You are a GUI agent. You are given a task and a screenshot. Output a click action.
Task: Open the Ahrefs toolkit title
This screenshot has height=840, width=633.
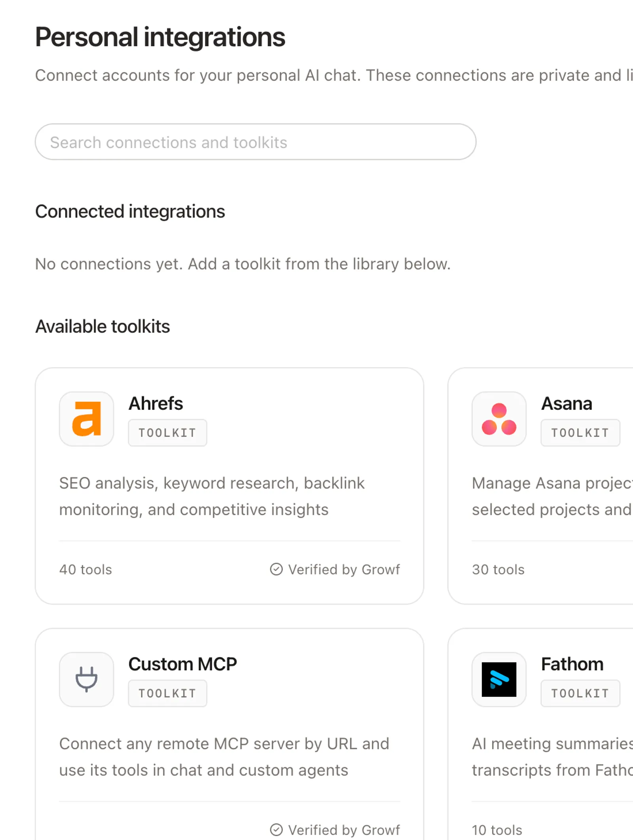(x=156, y=403)
